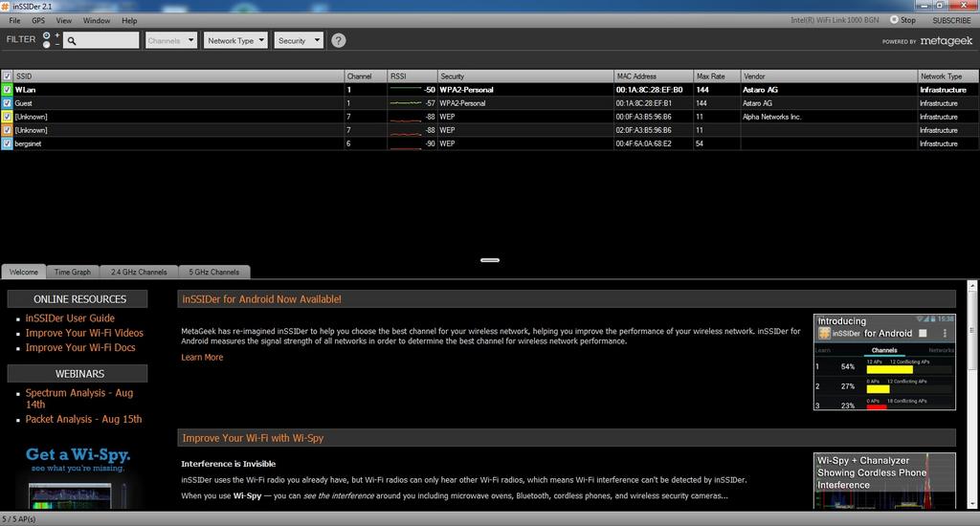
Task: Sort by the Max Rate column header
Action: (718, 77)
